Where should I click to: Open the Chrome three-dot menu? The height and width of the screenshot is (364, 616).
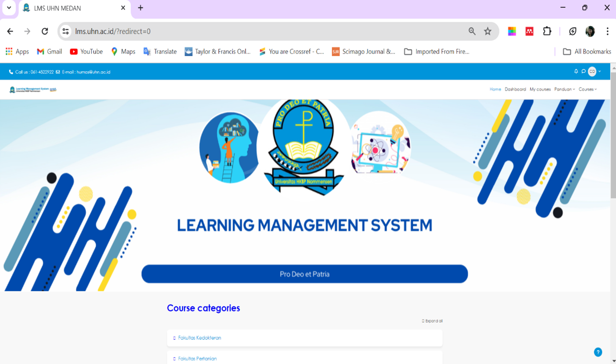607,31
